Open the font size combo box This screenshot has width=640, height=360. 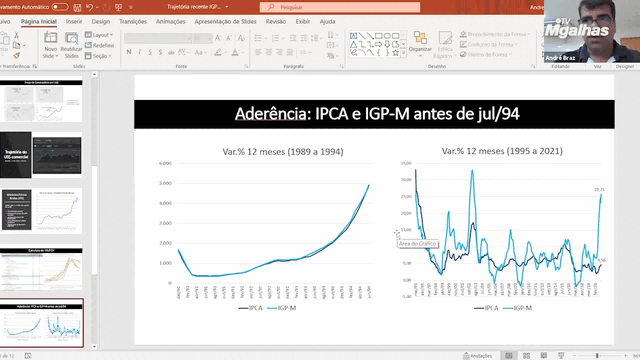pyautogui.click(x=202, y=38)
